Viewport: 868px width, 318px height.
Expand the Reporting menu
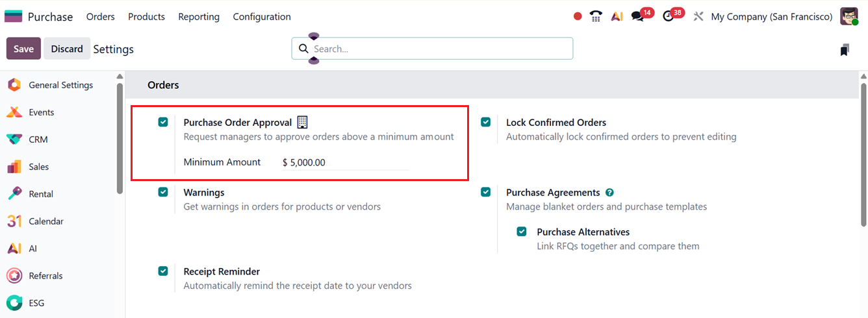199,17
